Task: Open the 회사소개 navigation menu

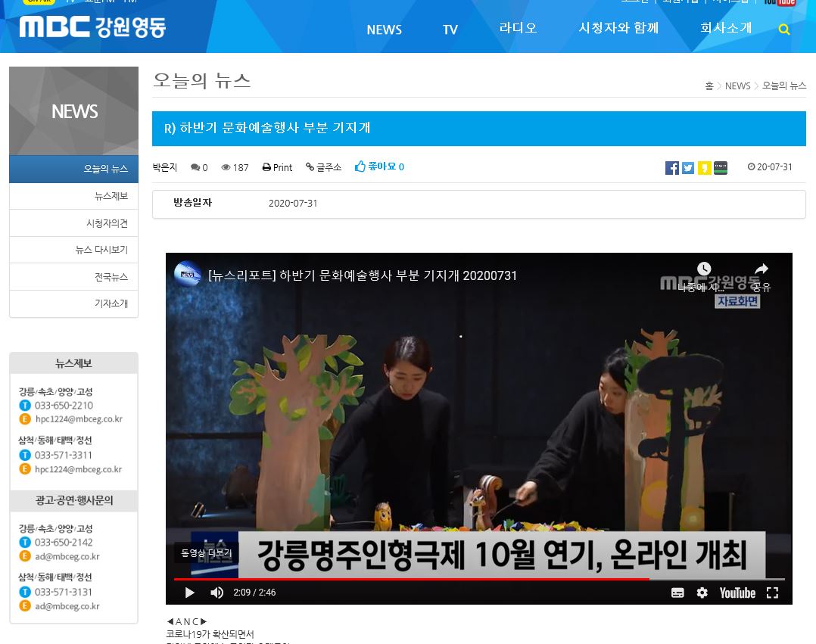Action: 726,28
